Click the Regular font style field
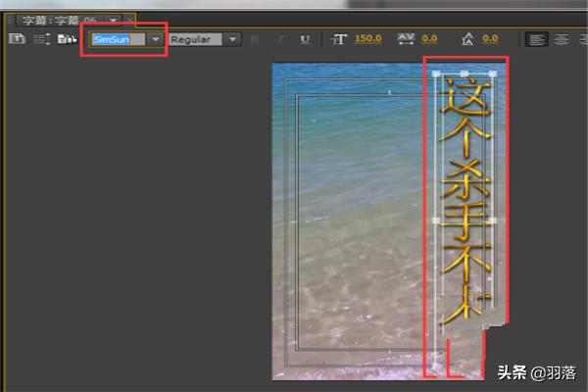This screenshot has width=588, height=392. [196, 39]
